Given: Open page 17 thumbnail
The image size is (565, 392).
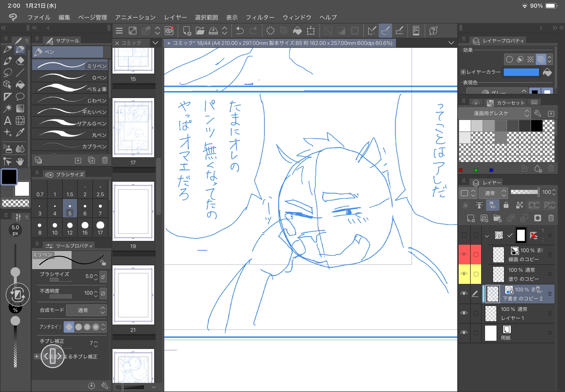Looking at the screenshot, I should coord(133,128).
